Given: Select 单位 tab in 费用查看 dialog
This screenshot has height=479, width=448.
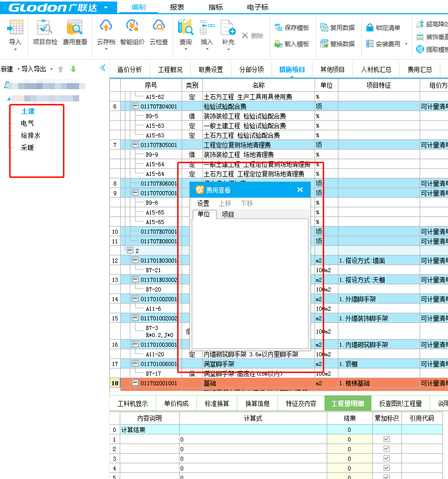Looking at the screenshot, I should [x=203, y=214].
